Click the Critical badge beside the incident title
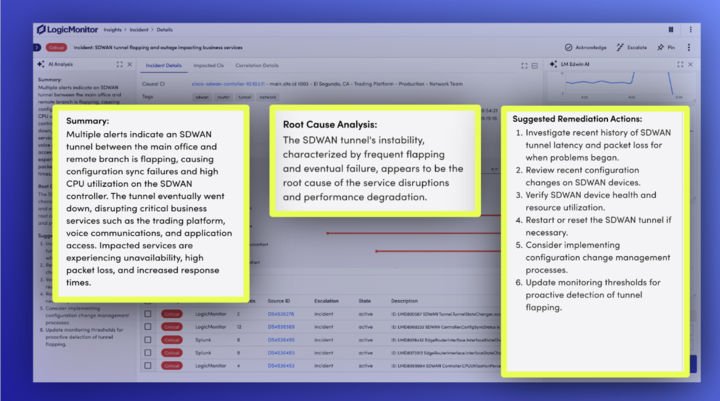The height and width of the screenshot is (401, 720). [x=56, y=47]
